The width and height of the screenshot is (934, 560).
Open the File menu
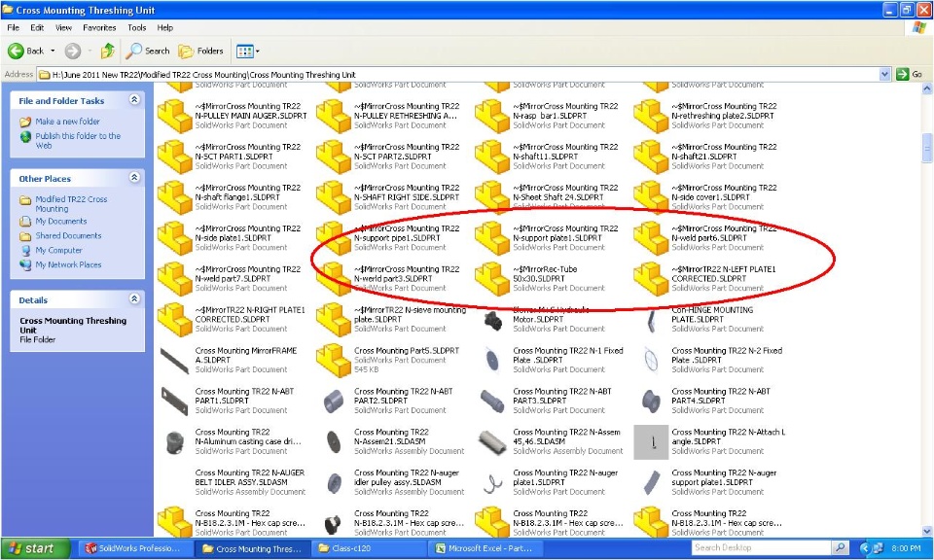(13, 27)
